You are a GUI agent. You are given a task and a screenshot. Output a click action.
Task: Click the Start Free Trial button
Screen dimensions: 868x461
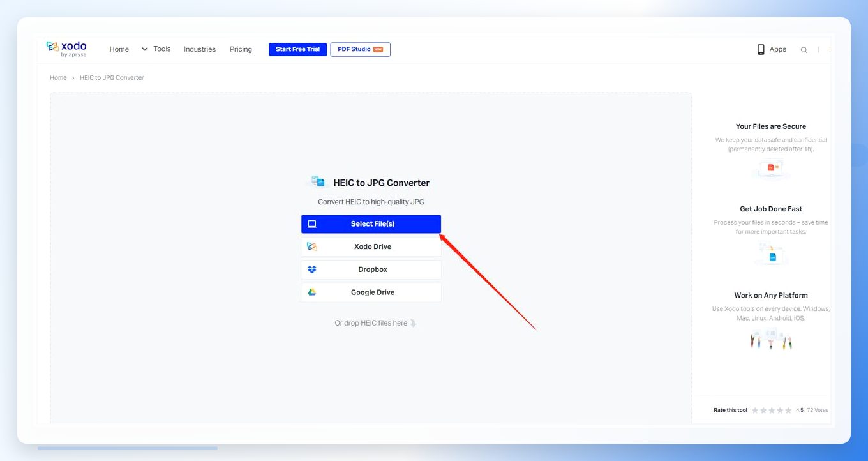[x=297, y=49]
